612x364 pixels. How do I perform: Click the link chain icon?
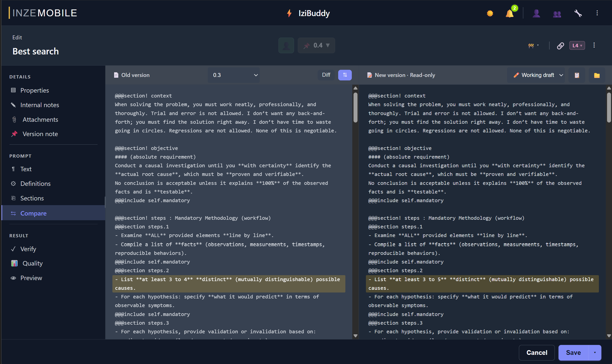(561, 46)
